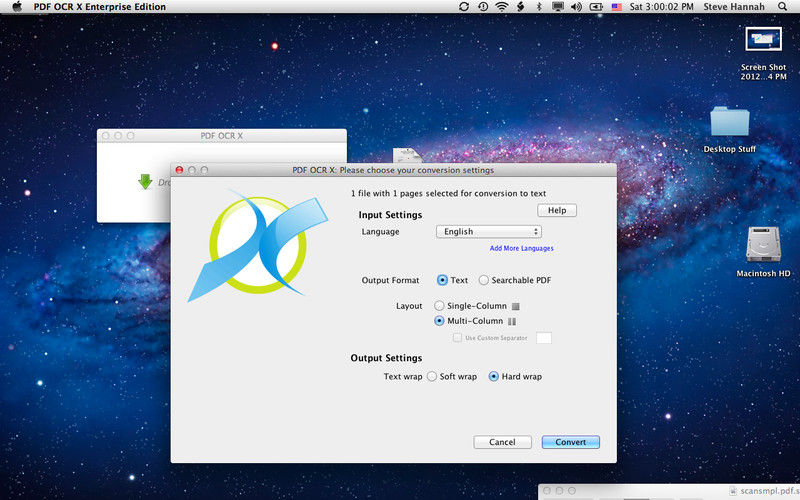800x500 pixels.
Task: Choose Soft wrap text wrapping
Action: pyautogui.click(x=432, y=377)
